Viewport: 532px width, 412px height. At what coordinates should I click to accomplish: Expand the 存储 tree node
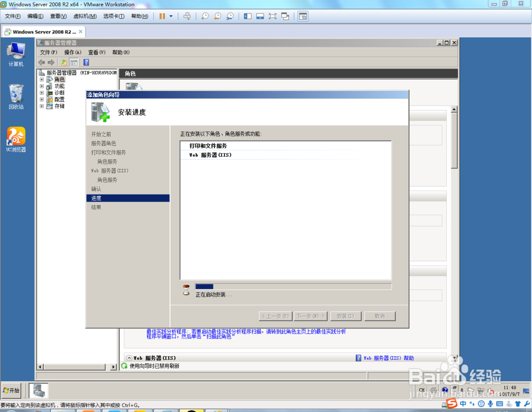[41, 106]
